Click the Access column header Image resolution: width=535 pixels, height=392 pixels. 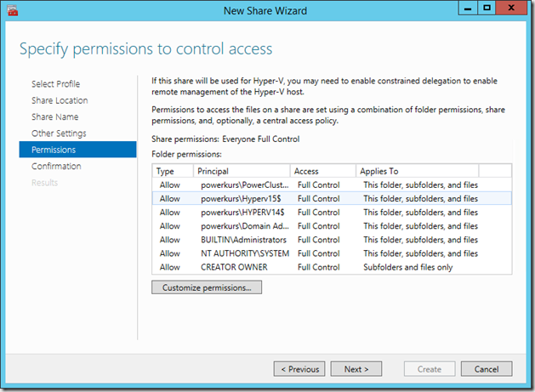[322, 171]
